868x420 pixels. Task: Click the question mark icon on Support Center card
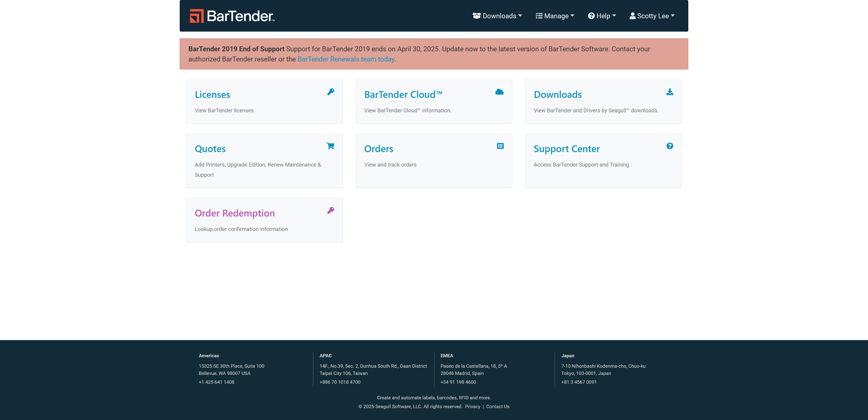669,146
